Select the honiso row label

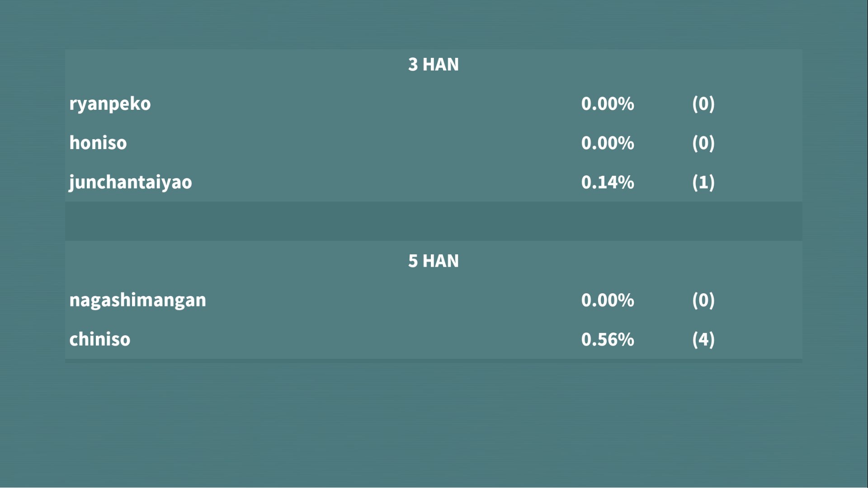click(98, 143)
